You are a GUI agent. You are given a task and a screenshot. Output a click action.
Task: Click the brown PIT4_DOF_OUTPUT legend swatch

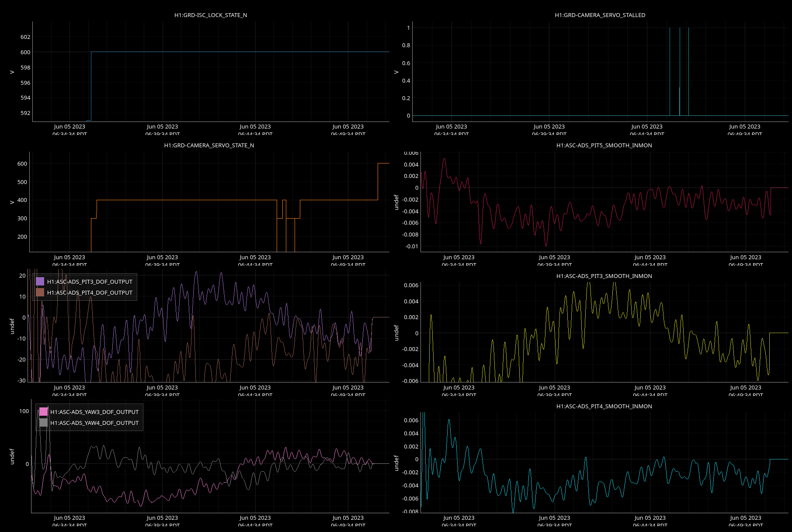click(40, 292)
